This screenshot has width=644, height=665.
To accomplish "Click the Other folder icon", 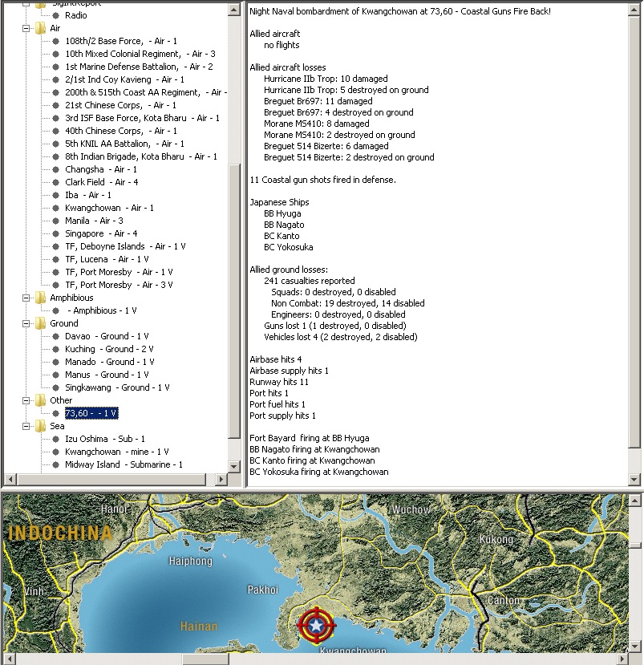I will click(40, 400).
